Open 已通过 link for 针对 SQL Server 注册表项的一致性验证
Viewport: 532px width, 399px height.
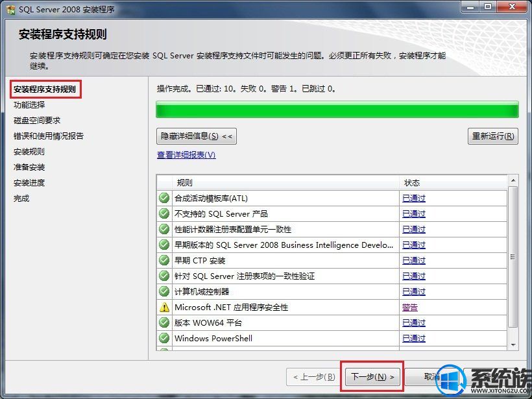(413, 276)
